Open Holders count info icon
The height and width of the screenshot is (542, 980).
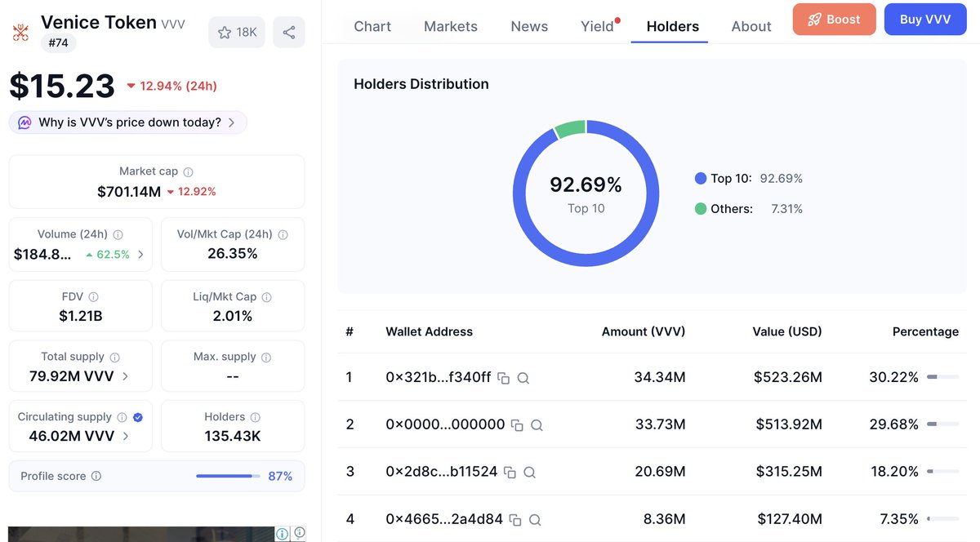(256, 417)
